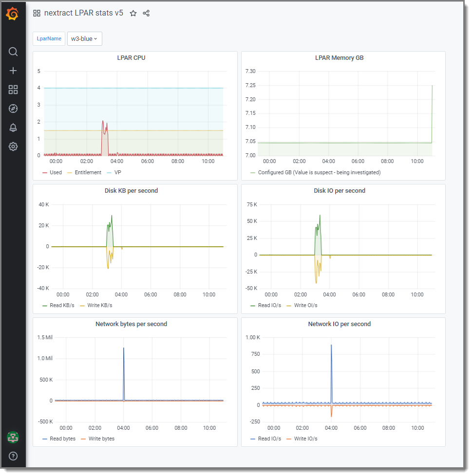Click the light blue VP color swatch
Image resolution: width=472 pixels, height=476 pixels.
[109, 173]
